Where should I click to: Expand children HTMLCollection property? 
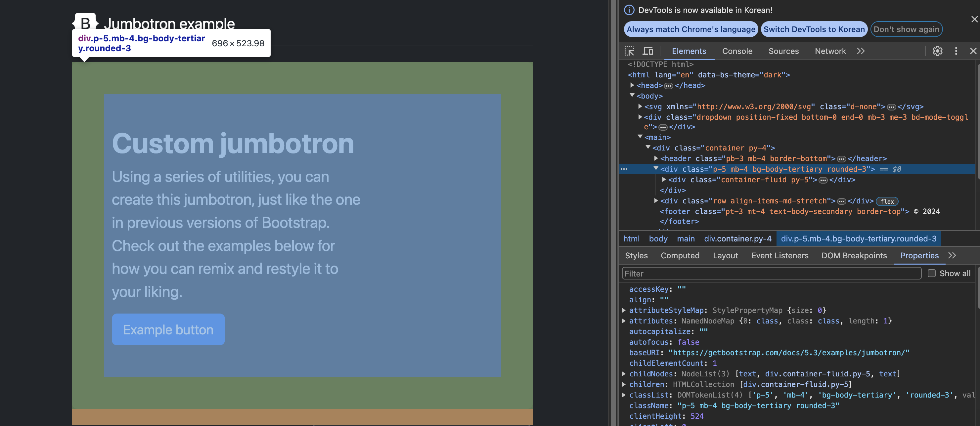[x=624, y=384]
